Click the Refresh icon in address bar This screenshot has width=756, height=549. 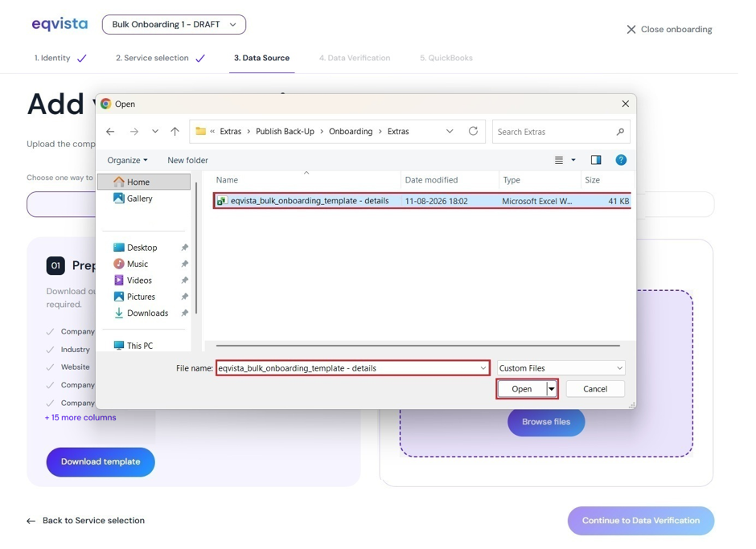coord(474,131)
